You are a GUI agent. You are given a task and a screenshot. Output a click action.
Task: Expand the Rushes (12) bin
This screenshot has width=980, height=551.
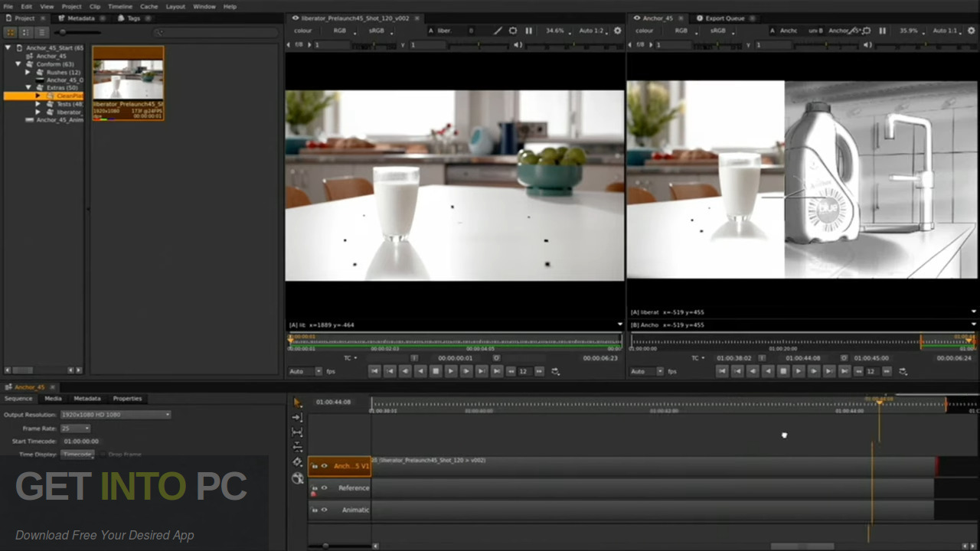click(28, 72)
